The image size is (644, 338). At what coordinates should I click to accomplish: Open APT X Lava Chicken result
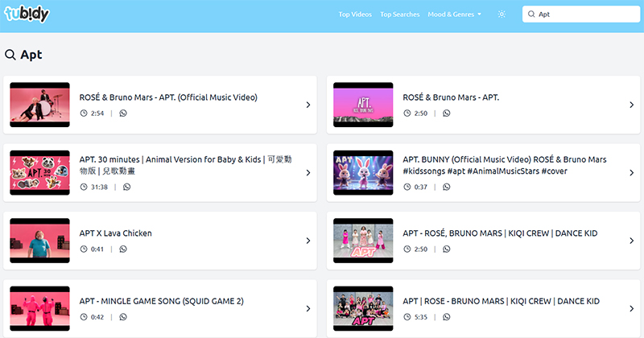click(115, 233)
